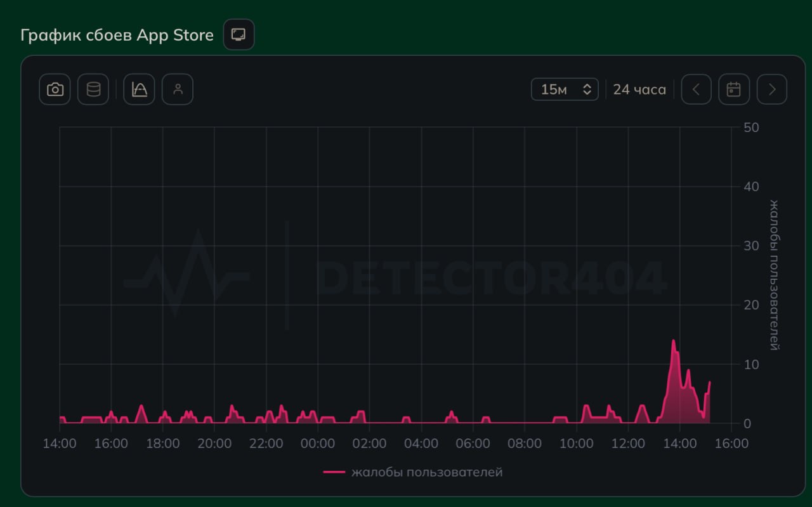This screenshot has width=812, height=507.
Task: Click the 12:00 x-axis time label
Action: pyautogui.click(x=628, y=443)
